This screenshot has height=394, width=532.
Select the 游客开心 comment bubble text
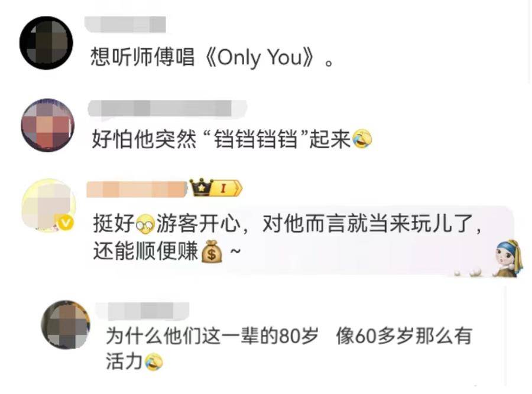[287, 237]
